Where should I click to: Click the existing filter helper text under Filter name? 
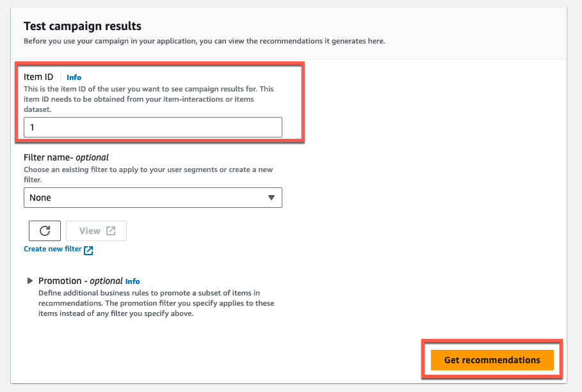point(148,175)
